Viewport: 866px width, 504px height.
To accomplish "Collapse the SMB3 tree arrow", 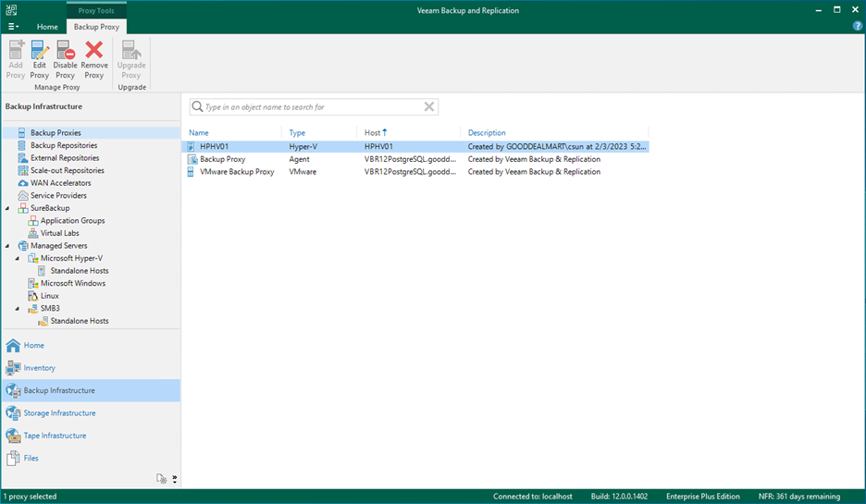I will pos(18,308).
